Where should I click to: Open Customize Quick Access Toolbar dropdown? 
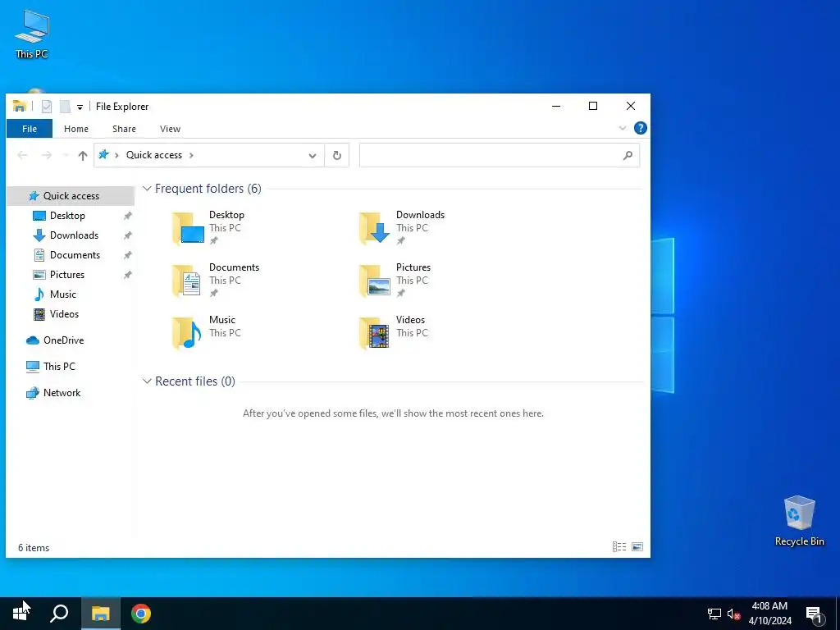80,107
